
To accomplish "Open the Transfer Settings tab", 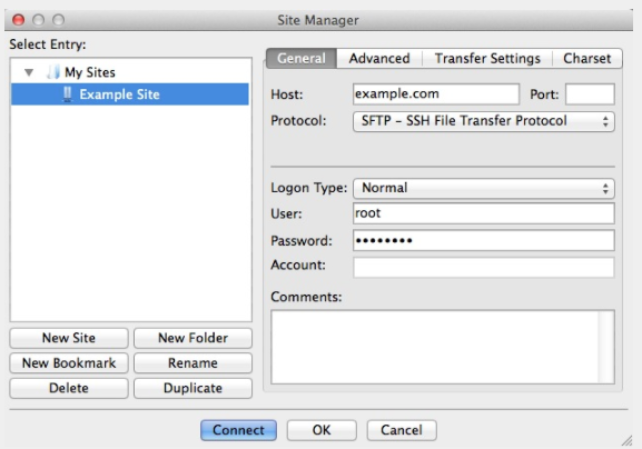I will coord(487,59).
